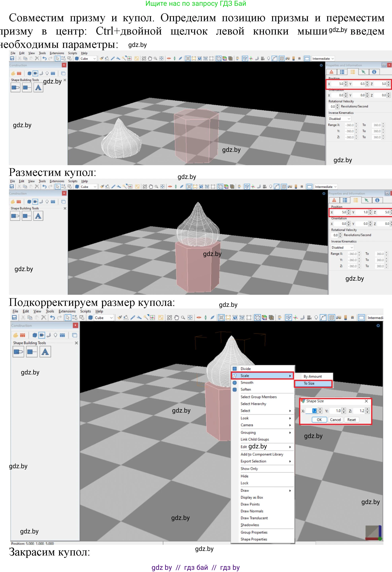
Task: Click the Smooth sphere icon in context menu
Action: coord(235,382)
